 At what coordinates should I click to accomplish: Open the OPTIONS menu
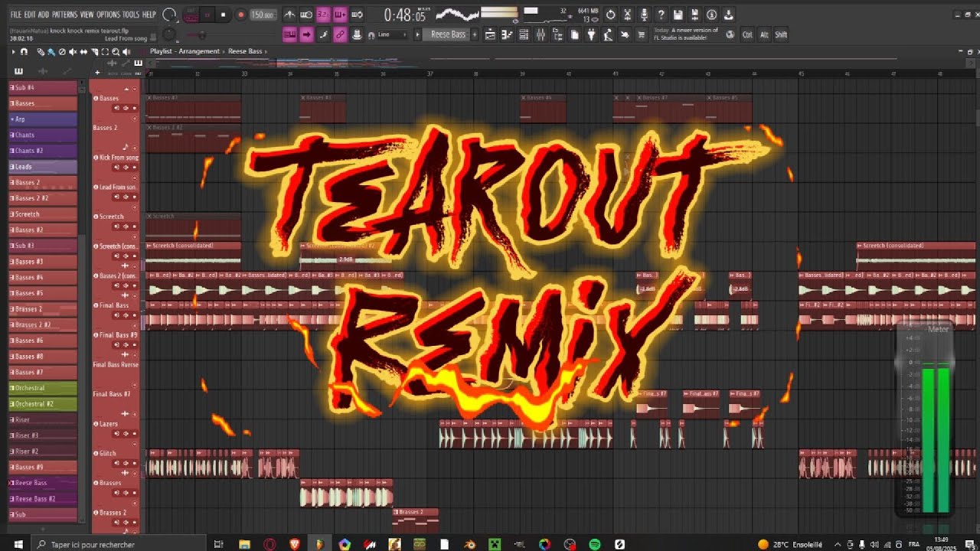(108, 15)
